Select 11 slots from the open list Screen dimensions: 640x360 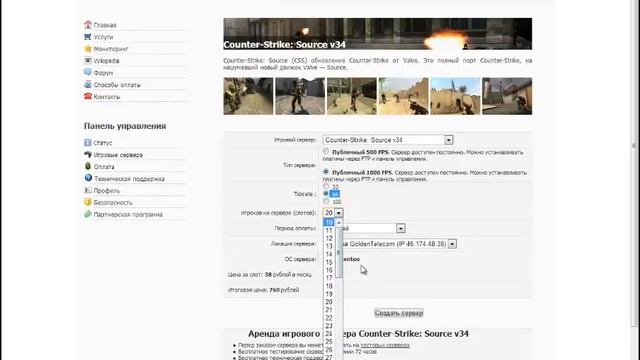click(x=329, y=231)
